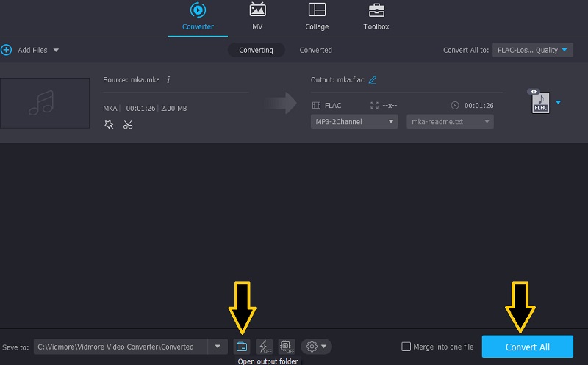Screen dimensions: 588x365
Task: Toggle GPU hardware acceleration icon
Action: [x=286, y=347]
